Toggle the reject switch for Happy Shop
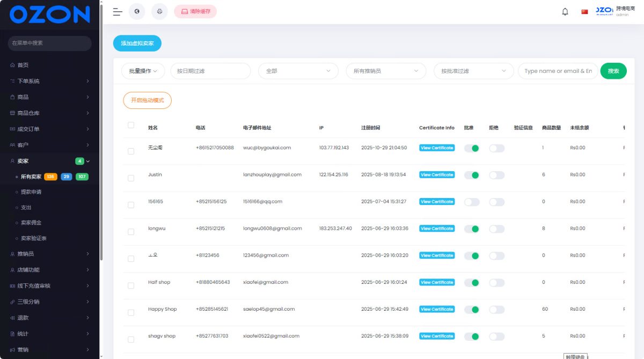 (497, 309)
